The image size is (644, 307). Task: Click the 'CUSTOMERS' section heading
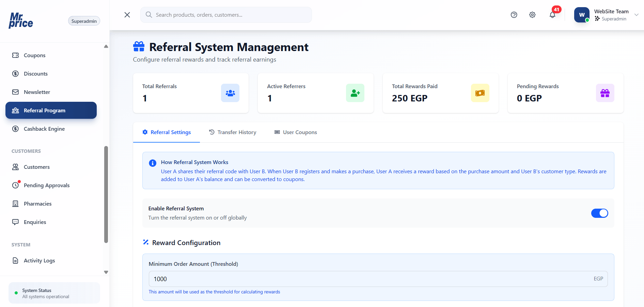tap(26, 151)
